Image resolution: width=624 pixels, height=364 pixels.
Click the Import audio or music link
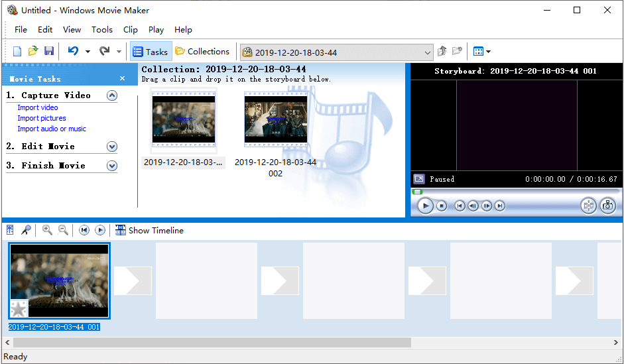[x=52, y=129]
